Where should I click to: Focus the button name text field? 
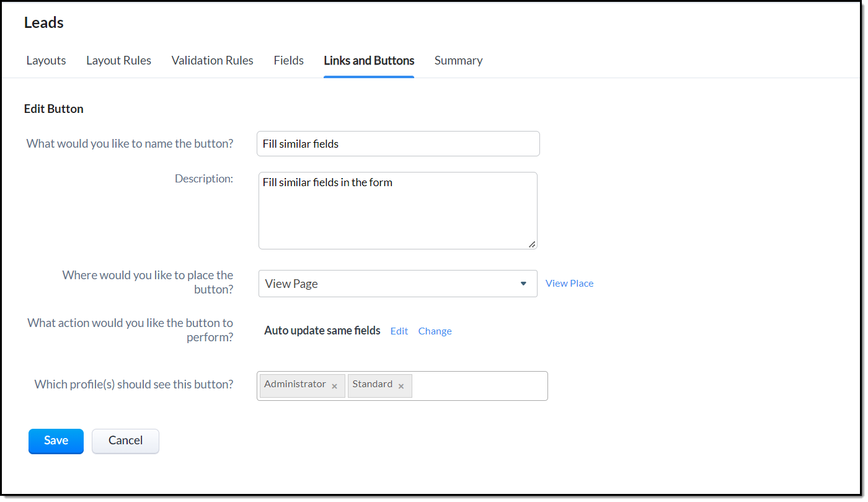(397, 143)
